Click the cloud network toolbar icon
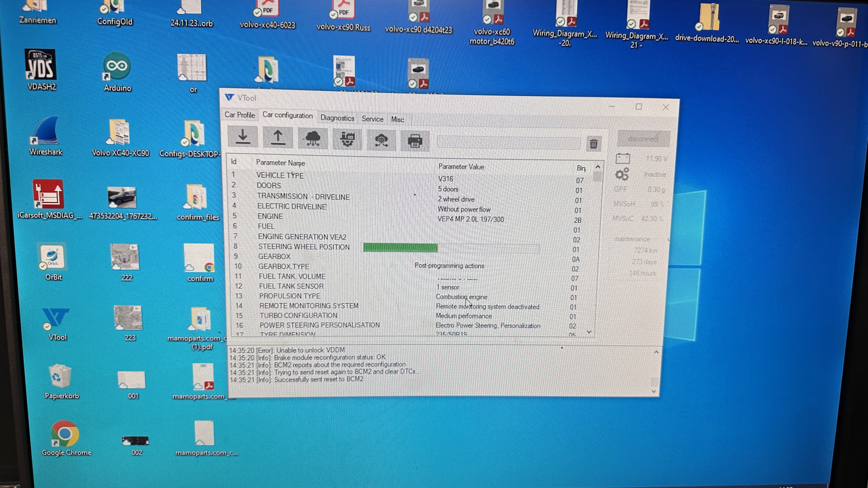Image resolution: width=868 pixels, height=488 pixels. [x=313, y=139]
